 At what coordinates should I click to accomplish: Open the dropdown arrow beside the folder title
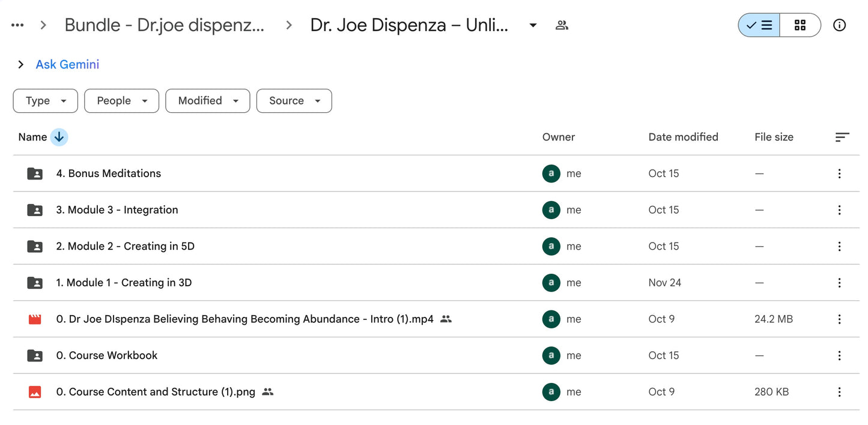pos(532,25)
